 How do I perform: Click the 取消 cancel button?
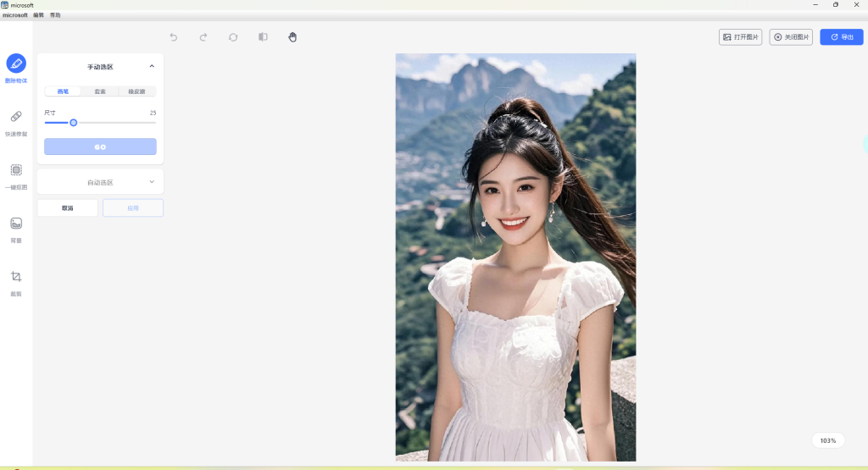click(x=68, y=208)
